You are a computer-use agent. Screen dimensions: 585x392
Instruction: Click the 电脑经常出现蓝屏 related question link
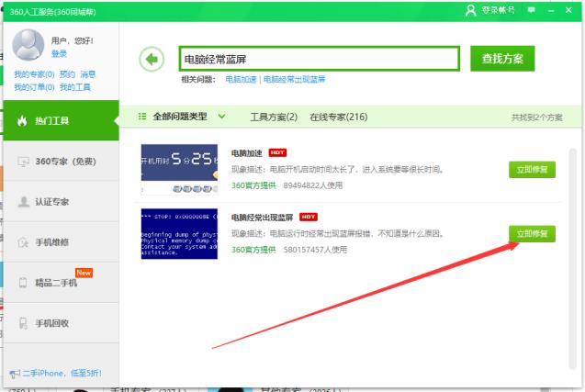pos(295,80)
